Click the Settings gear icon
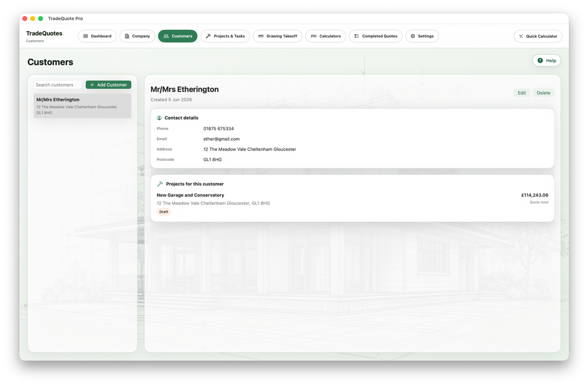Viewport: 588px width, 386px height. point(413,36)
